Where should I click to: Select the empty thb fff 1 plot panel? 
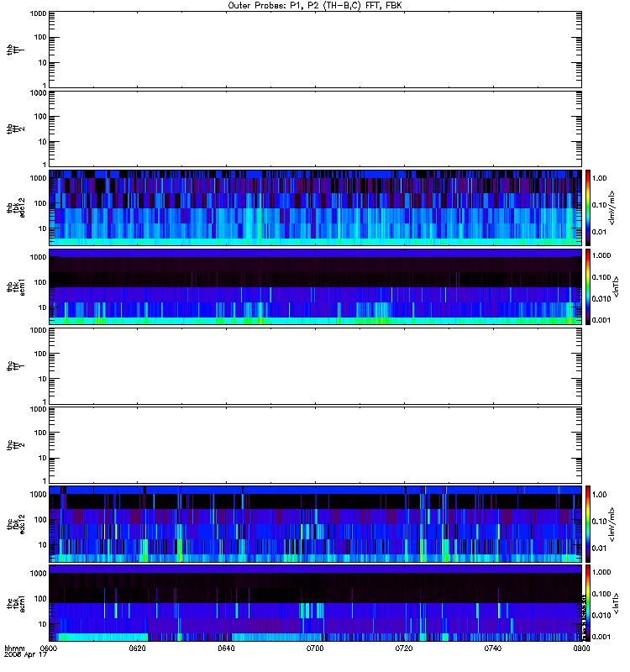click(x=315, y=50)
